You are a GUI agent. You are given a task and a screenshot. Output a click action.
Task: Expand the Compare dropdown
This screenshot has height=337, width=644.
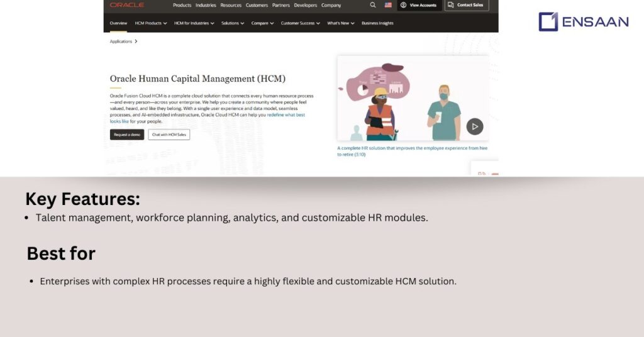point(262,23)
